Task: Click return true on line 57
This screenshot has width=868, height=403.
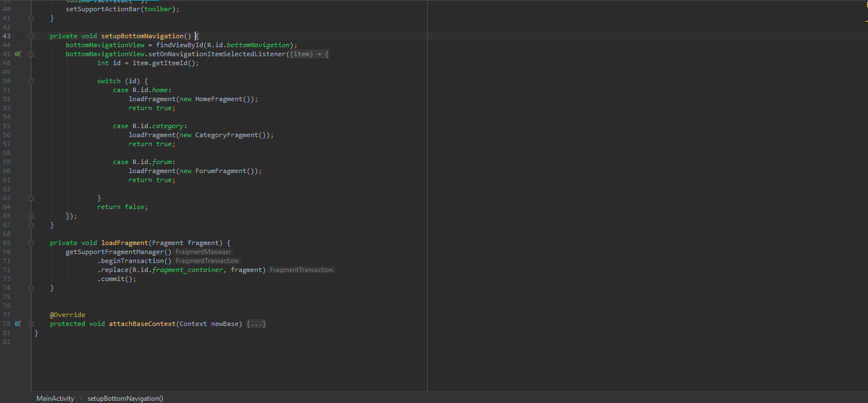Action: coord(152,144)
